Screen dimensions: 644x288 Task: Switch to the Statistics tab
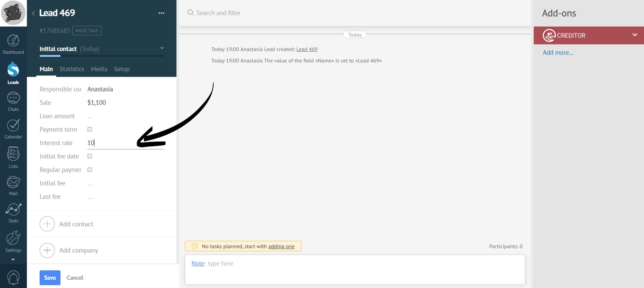[72, 69]
